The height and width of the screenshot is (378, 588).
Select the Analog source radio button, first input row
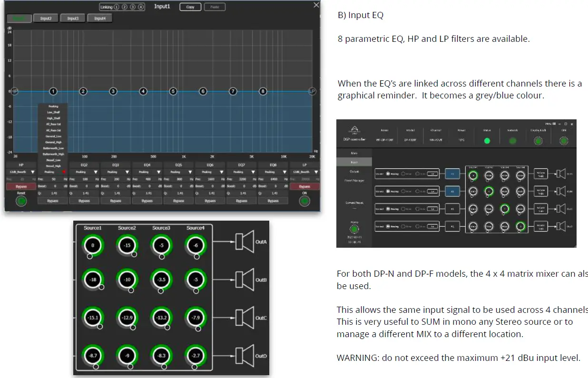(x=388, y=174)
